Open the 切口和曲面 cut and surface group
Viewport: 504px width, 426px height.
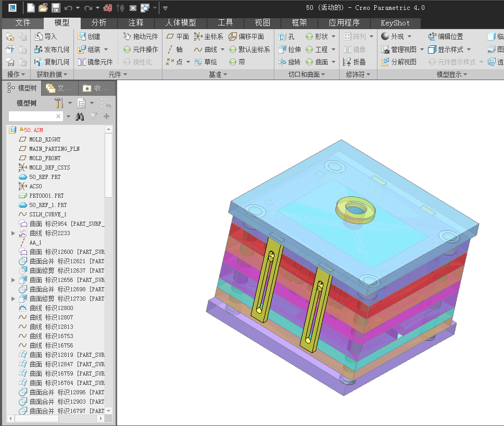tap(307, 74)
